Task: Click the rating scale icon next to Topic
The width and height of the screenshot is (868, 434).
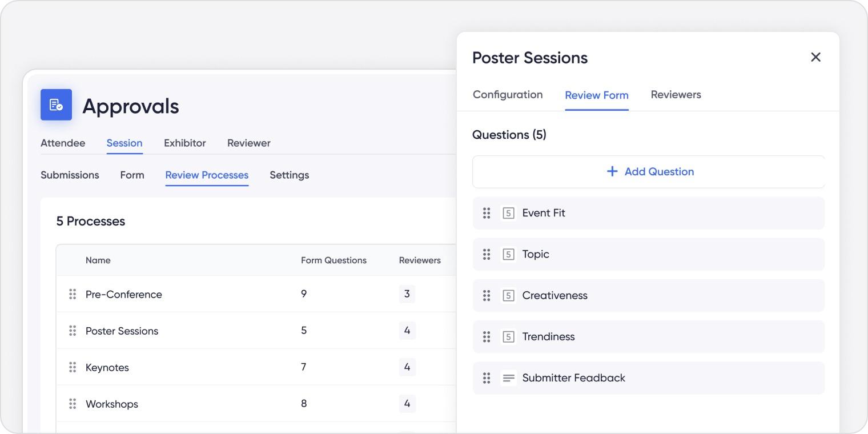Action: pos(508,254)
